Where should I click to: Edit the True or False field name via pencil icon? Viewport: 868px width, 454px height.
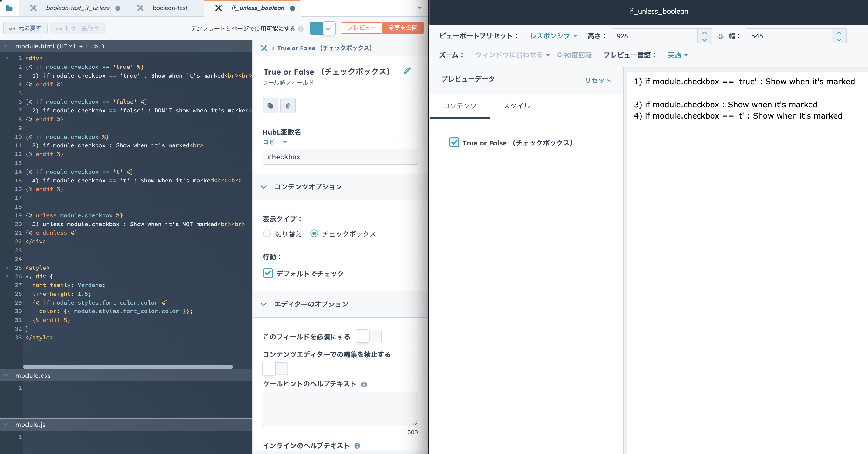click(407, 71)
